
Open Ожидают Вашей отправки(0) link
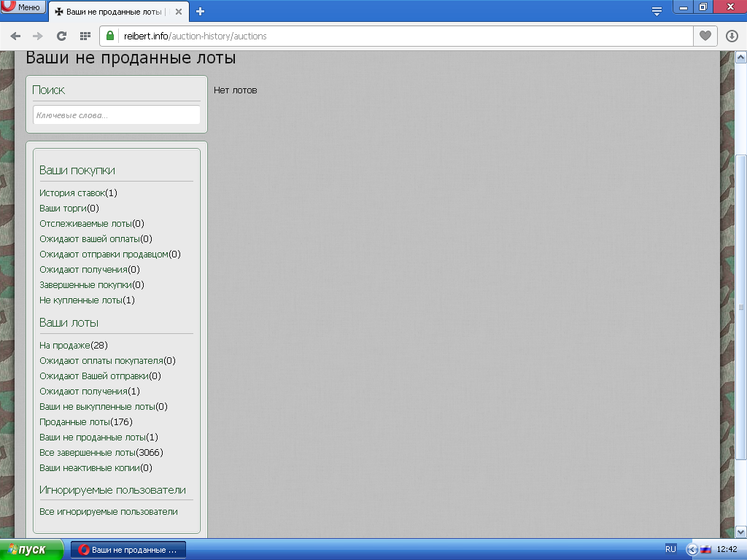(x=100, y=376)
